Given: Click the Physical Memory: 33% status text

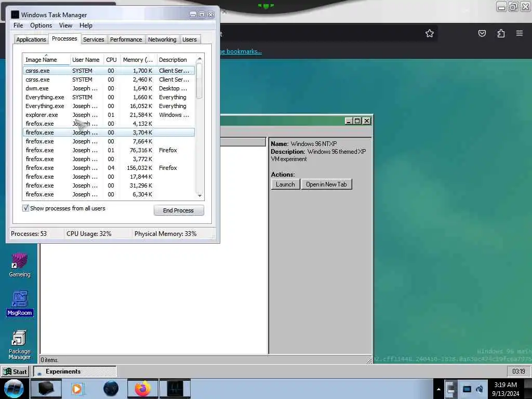Looking at the screenshot, I should coord(166,234).
